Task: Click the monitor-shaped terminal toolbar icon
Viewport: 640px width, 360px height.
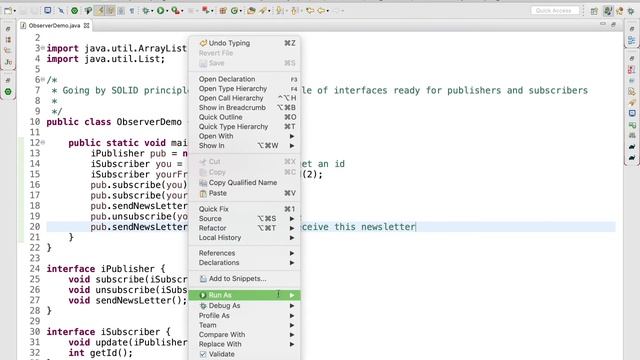Action: (x=47, y=10)
